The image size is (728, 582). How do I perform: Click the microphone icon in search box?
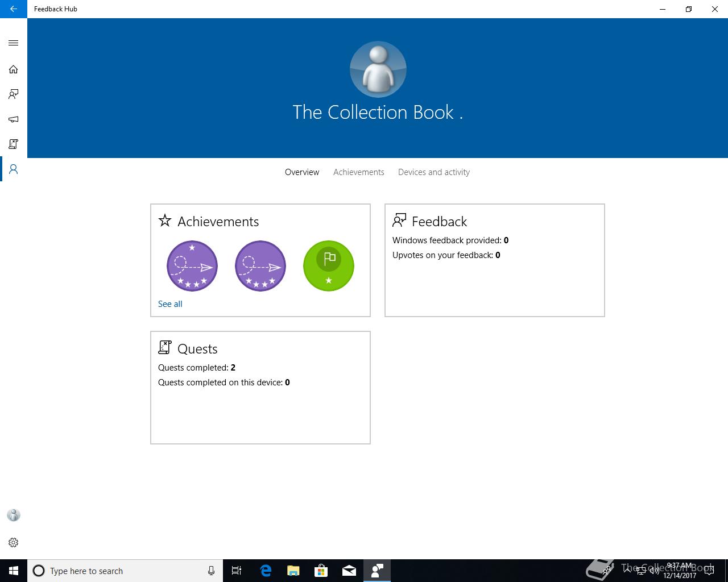(x=211, y=571)
